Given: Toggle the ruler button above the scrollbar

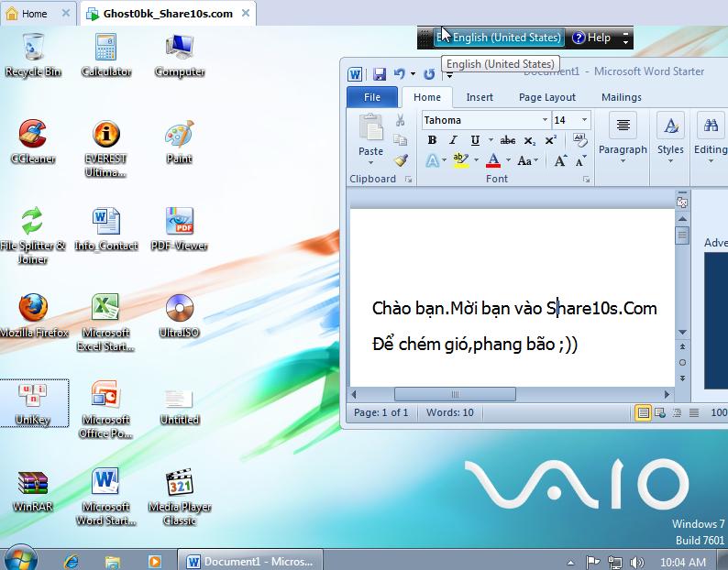Looking at the screenshot, I should point(682,202).
